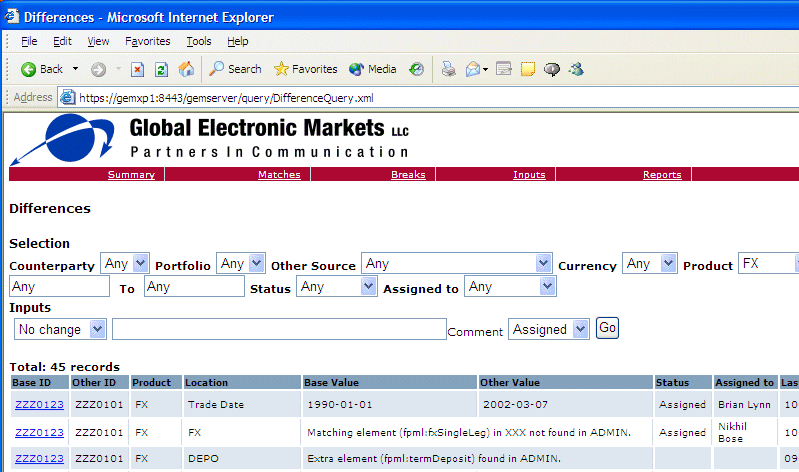This screenshot has width=799, height=472.
Task: Click the Base ID column header
Action: (x=40, y=382)
